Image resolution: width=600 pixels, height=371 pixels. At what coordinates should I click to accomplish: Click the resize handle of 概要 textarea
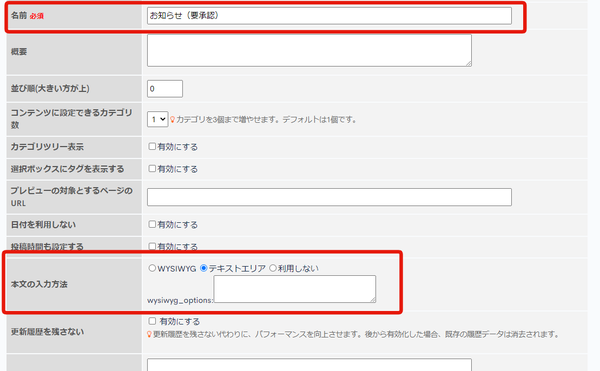(x=469, y=63)
